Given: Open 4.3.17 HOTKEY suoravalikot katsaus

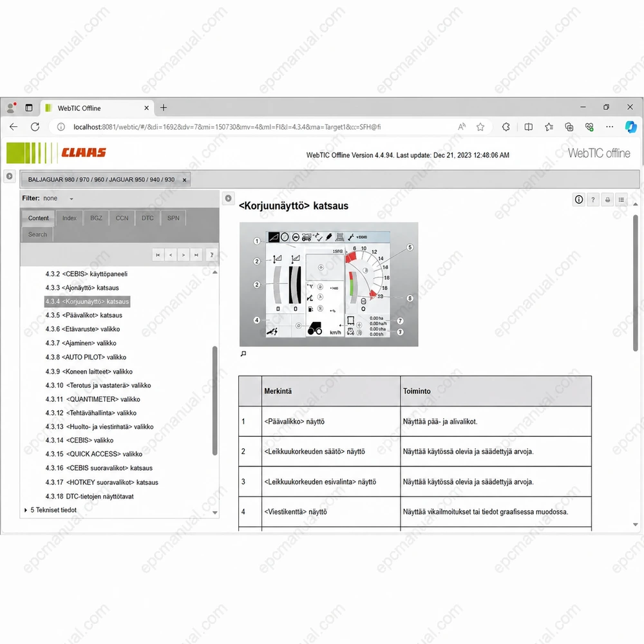Looking at the screenshot, I should tap(102, 482).
